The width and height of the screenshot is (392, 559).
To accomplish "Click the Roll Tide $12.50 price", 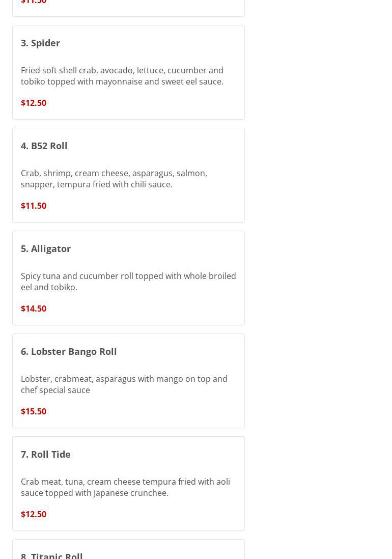I will tap(34, 514).
